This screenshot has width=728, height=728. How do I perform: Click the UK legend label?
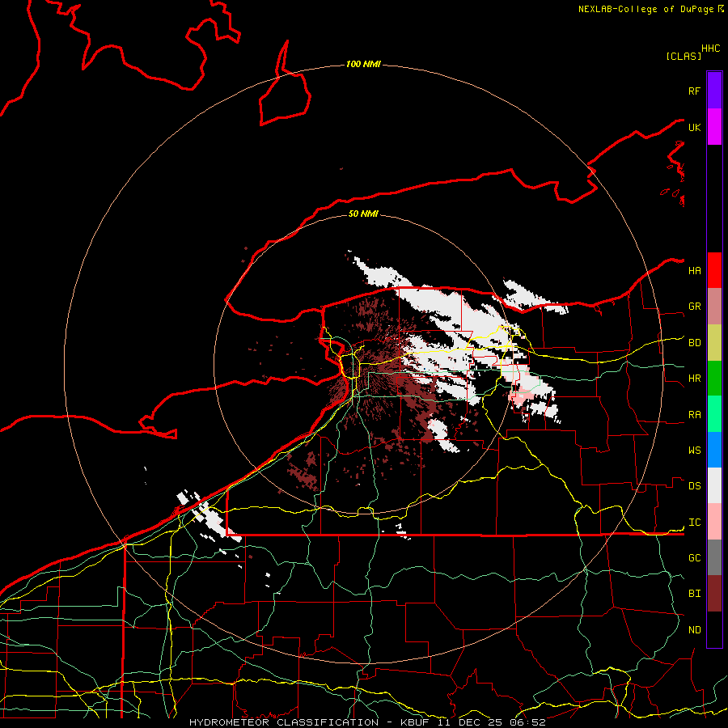tap(694, 127)
